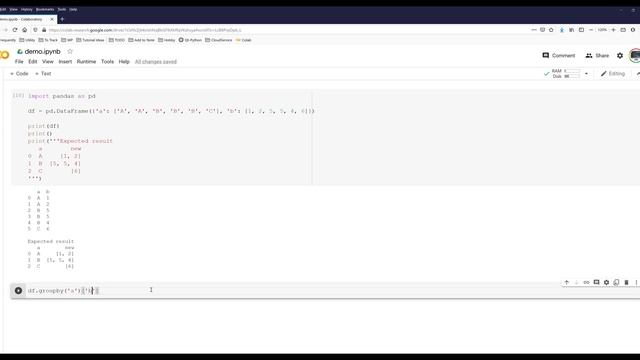
Task: Open the Colab settings gear icon
Action: [620, 56]
